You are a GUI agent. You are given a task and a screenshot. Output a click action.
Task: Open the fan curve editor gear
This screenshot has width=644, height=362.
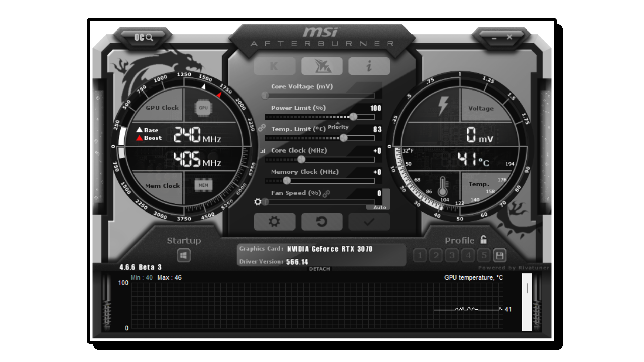pos(258,201)
